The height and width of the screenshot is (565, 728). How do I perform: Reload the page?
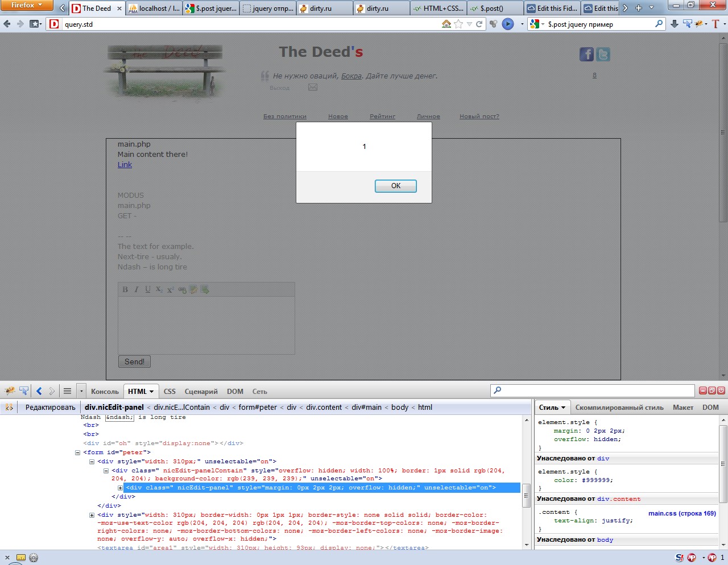(479, 24)
